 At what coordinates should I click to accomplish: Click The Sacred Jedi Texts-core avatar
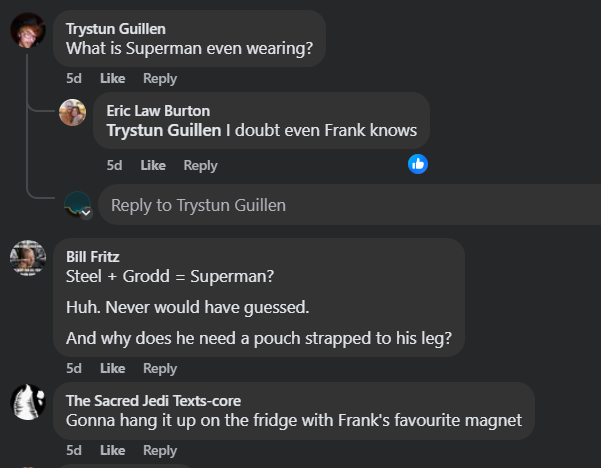27,403
